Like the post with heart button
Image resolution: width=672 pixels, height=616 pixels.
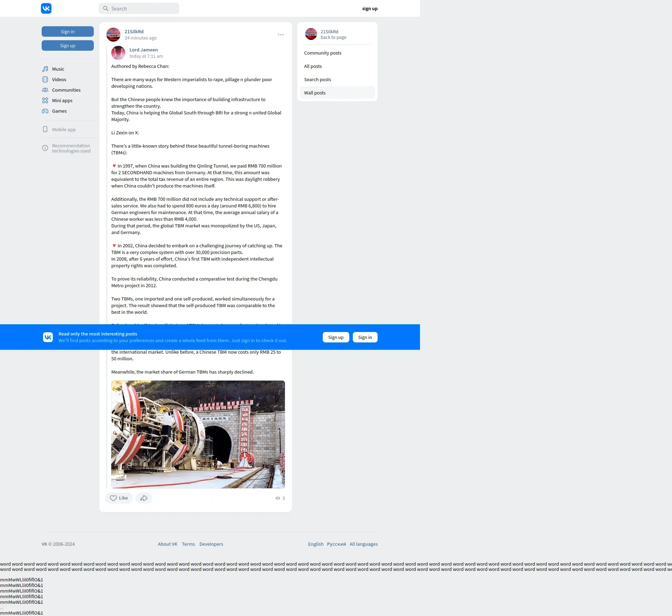pos(119,498)
